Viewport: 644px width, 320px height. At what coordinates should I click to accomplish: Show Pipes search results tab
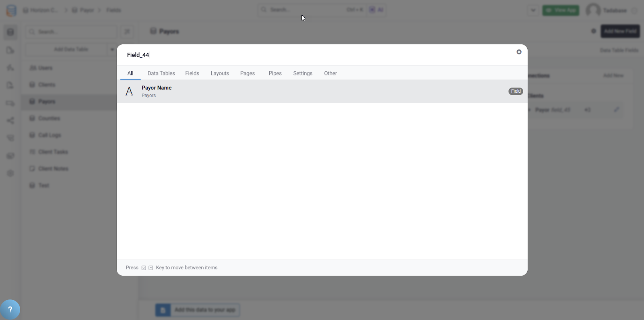(275, 73)
